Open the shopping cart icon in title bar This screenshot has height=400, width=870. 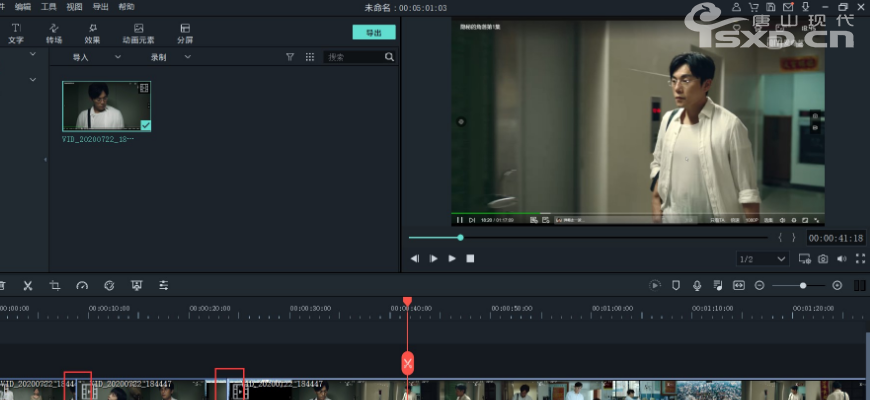pos(753,7)
